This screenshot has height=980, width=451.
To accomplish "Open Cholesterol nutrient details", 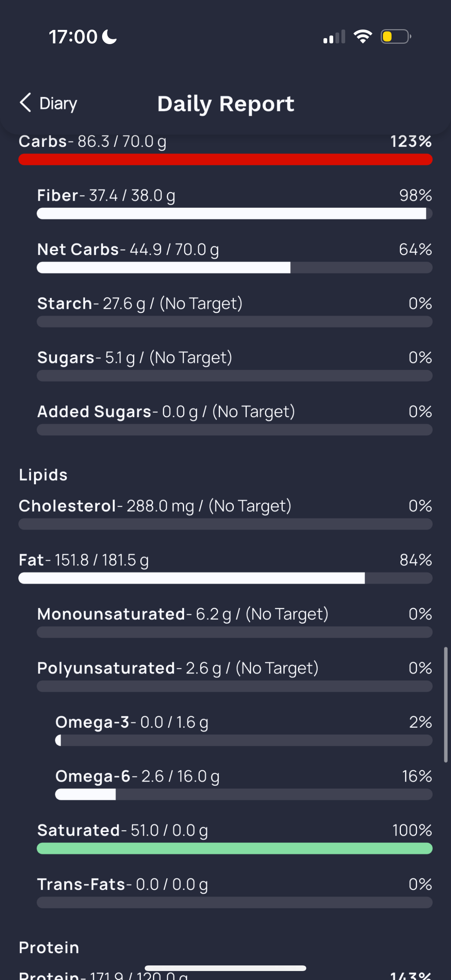I will pyautogui.click(x=225, y=514).
